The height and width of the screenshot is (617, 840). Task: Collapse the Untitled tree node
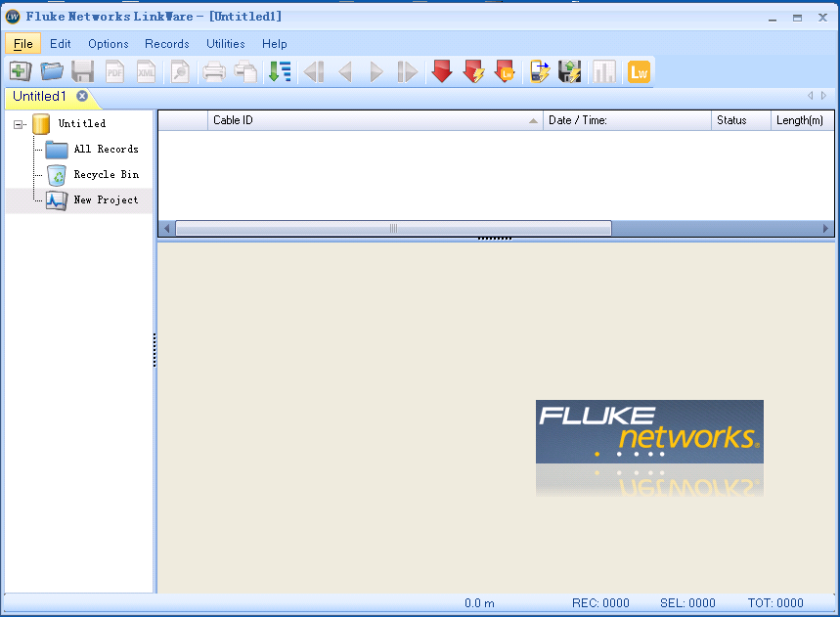tap(18, 124)
